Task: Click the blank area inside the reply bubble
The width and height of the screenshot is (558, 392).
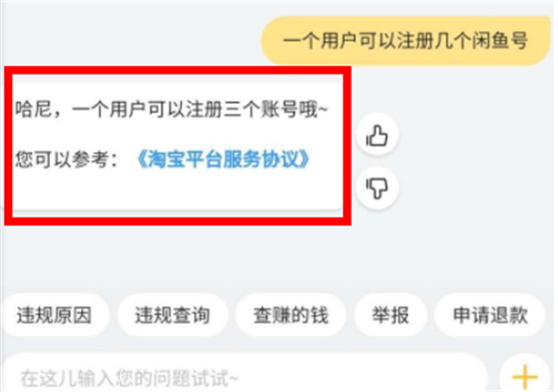Action: 177,190
